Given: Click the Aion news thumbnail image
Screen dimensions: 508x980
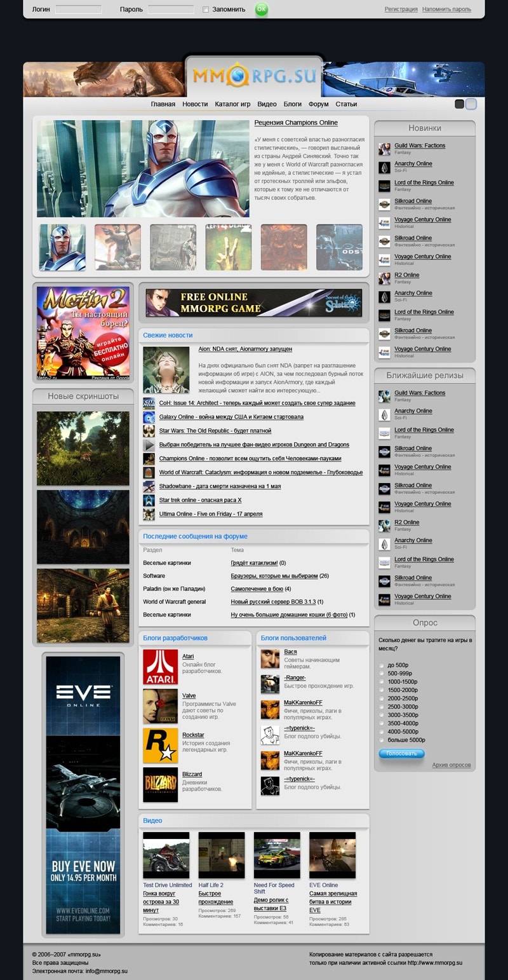Looking at the screenshot, I should coord(166,370).
